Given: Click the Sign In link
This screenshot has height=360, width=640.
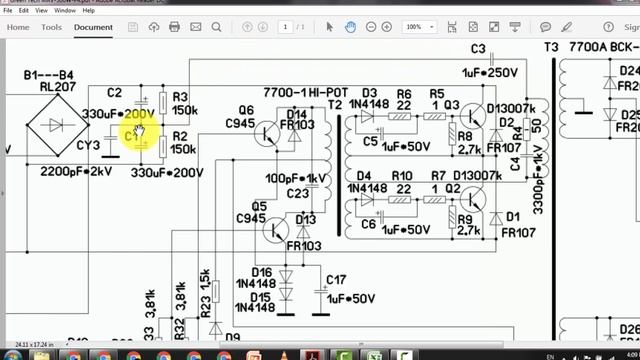Looking at the screenshot, I should pos(632,27).
